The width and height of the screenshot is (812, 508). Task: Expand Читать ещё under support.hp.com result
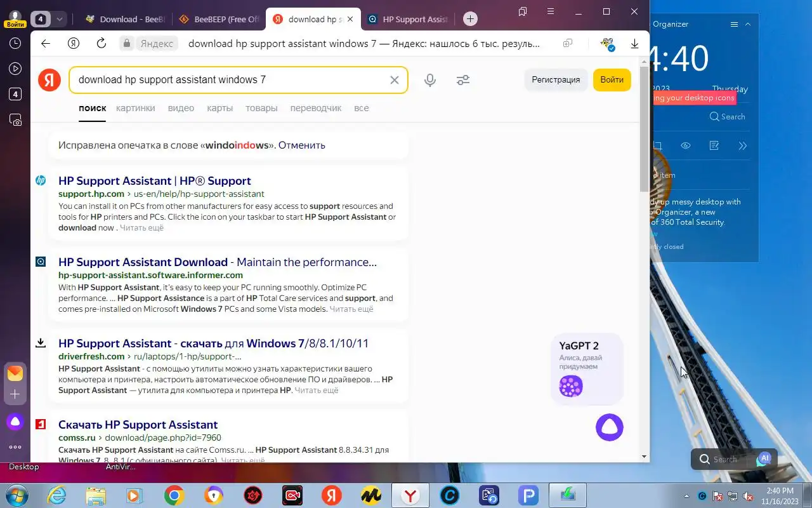pos(141,228)
